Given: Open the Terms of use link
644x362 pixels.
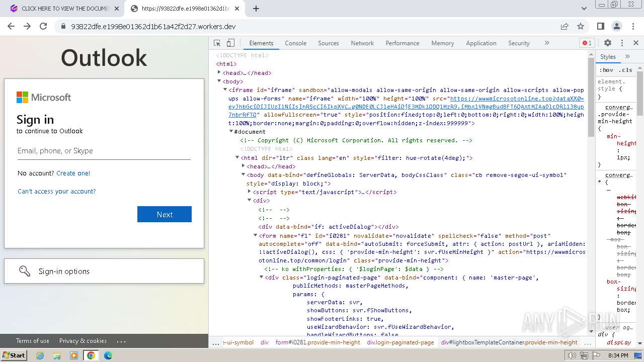Looking at the screenshot, I should [33, 341].
